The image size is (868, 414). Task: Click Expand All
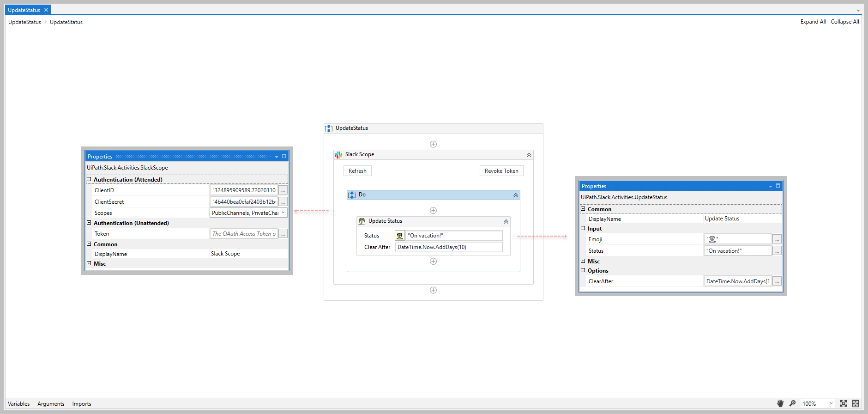(813, 22)
